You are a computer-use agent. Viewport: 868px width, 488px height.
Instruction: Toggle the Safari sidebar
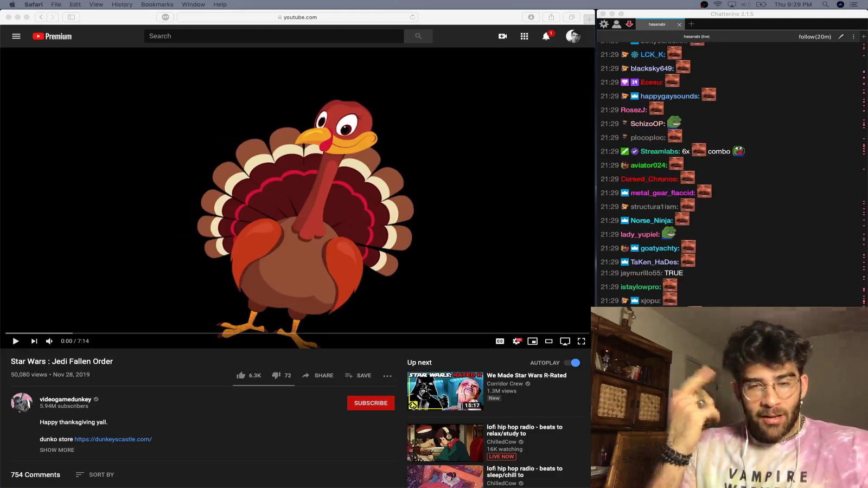(x=71, y=17)
